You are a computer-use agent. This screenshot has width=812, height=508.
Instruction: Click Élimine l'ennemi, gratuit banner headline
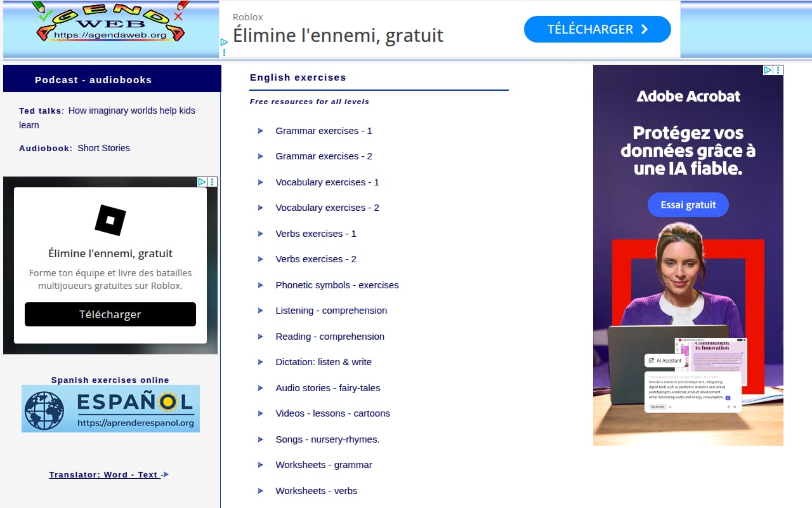[x=338, y=35]
